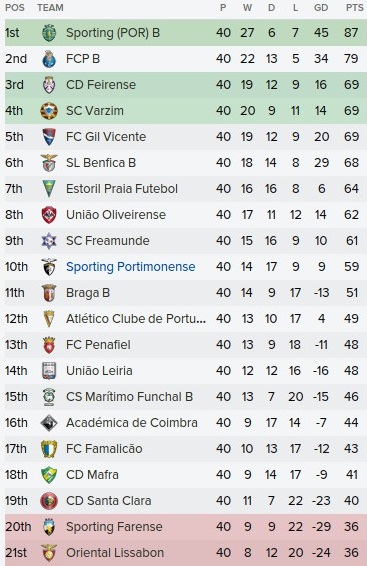The width and height of the screenshot is (367, 566).
Task: Click the Atlético Clube de Portu... team name
Action: click(136, 319)
